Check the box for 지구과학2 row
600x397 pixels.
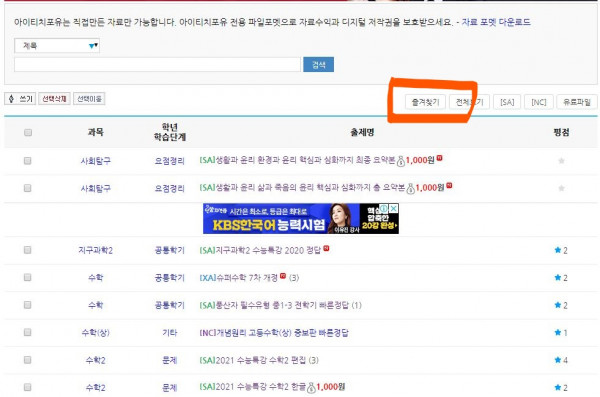(28, 250)
